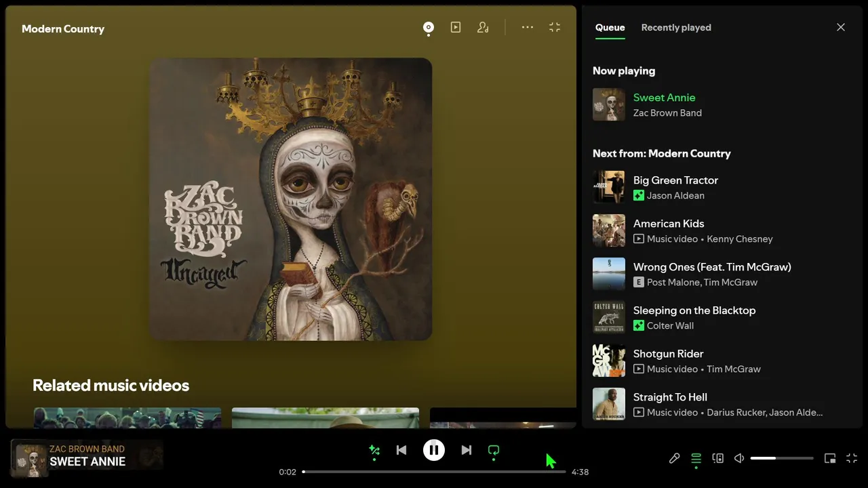Click the explicit E badge on Wrong Ones

click(638, 282)
